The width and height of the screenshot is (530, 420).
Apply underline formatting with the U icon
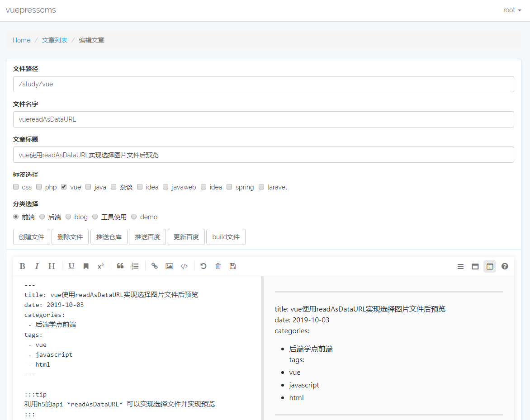click(71, 266)
